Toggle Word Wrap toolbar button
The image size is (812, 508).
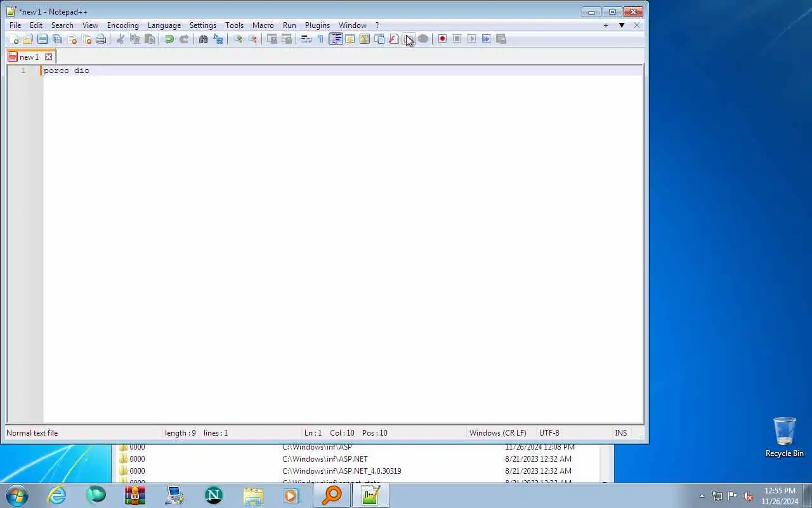(x=306, y=39)
